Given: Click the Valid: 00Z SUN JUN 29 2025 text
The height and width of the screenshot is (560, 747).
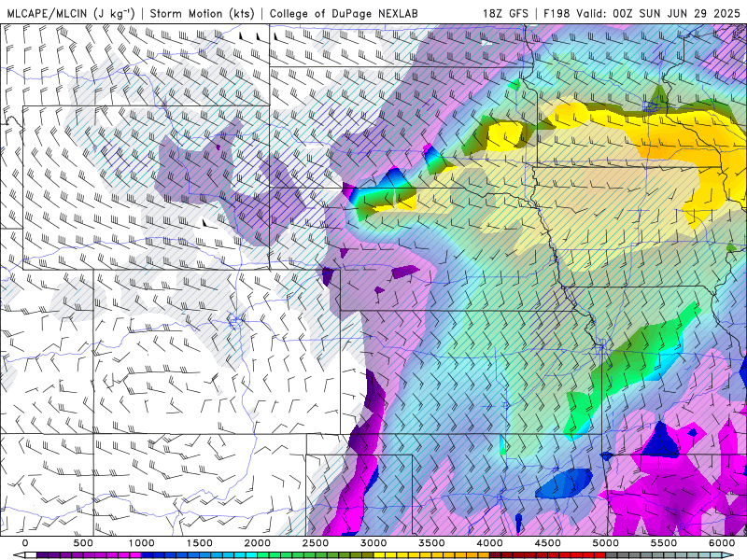Looking at the screenshot, I should (x=659, y=13).
